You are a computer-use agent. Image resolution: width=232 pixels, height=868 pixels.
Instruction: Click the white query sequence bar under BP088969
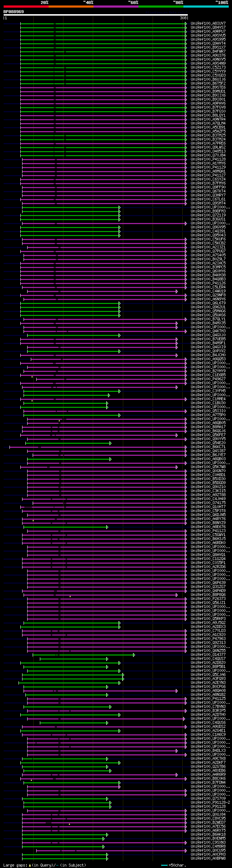[96, 15]
